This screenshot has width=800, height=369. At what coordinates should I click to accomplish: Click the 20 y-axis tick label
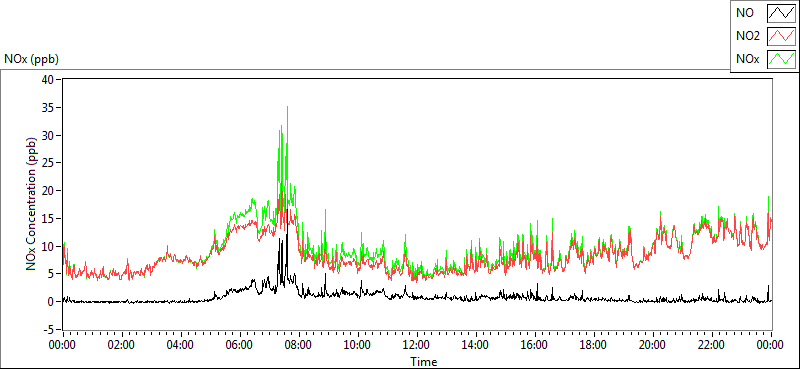click(x=48, y=191)
